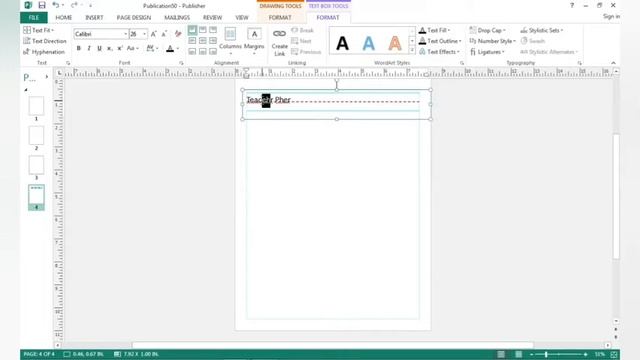This screenshot has width=640, height=360.
Task: Open the character spacing AV dropdown
Action: [152, 49]
